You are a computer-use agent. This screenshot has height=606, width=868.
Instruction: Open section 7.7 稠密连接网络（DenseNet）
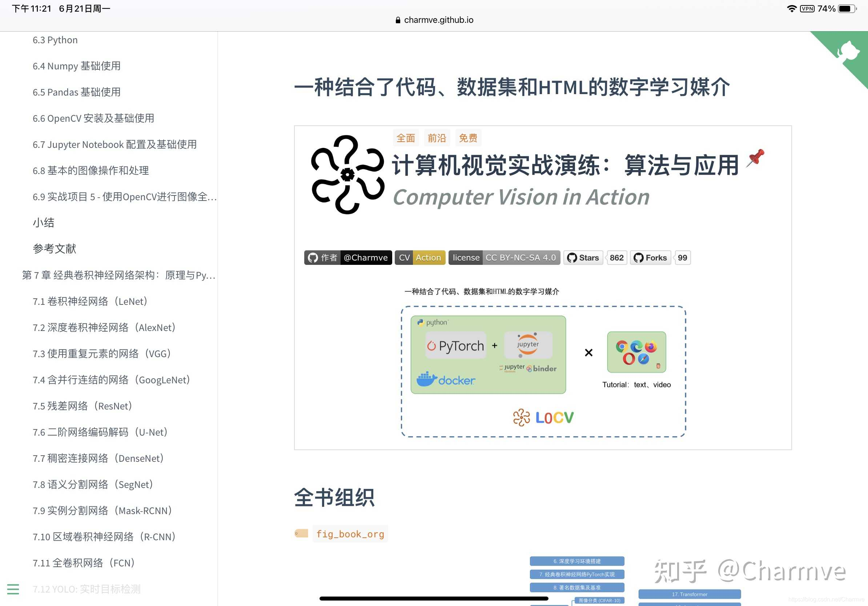click(x=98, y=458)
